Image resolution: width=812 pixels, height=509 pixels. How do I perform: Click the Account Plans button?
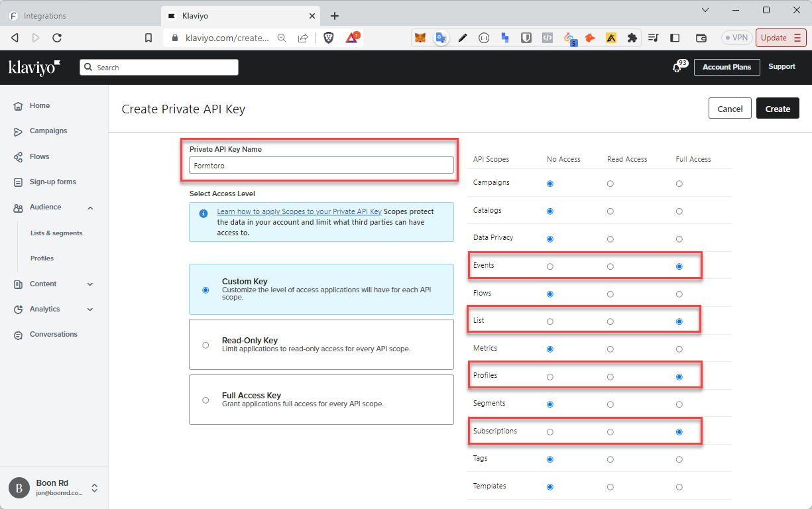click(727, 67)
